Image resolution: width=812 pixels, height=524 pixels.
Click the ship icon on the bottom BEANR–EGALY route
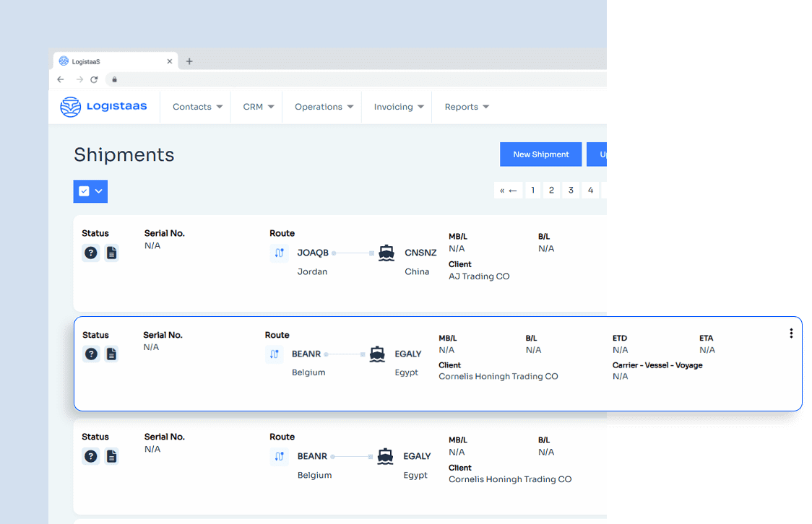(384, 456)
